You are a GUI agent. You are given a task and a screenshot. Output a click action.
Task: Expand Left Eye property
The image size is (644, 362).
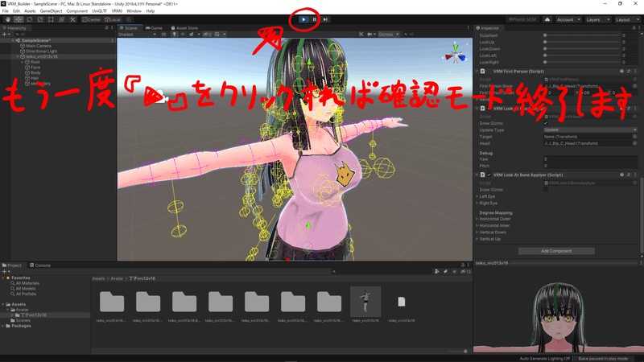(477, 196)
